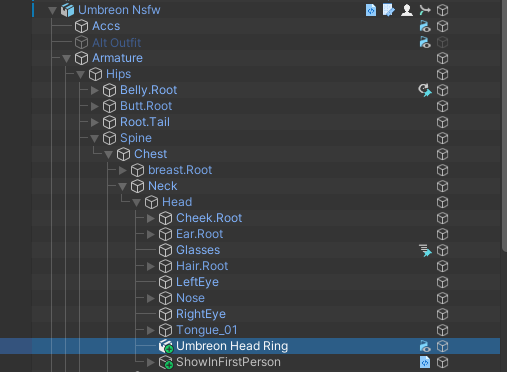
Task: Collapse the Chest node
Action: point(108,154)
